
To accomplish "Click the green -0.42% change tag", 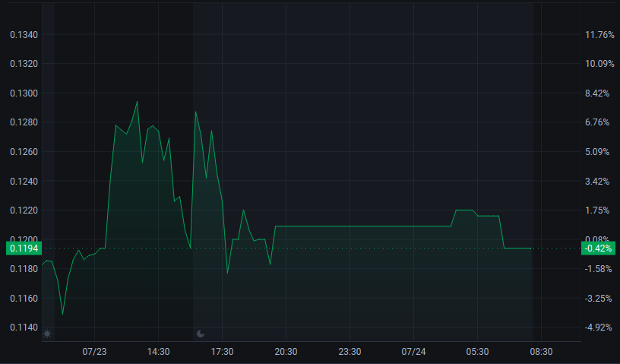I will 598,248.
